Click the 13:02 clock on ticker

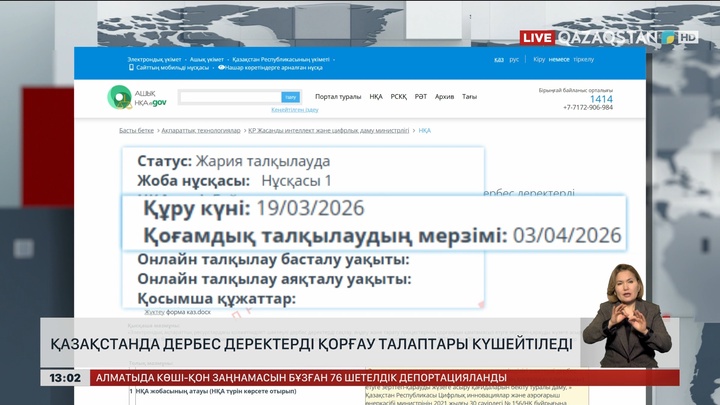click(x=65, y=378)
